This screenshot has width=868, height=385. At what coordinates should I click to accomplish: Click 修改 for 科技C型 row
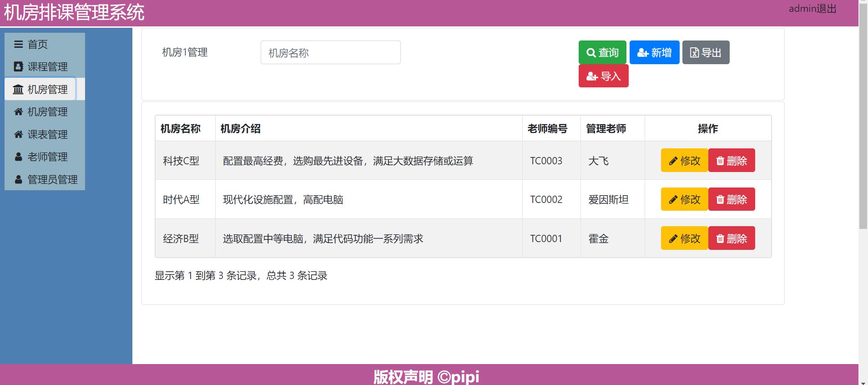tap(684, 160)
